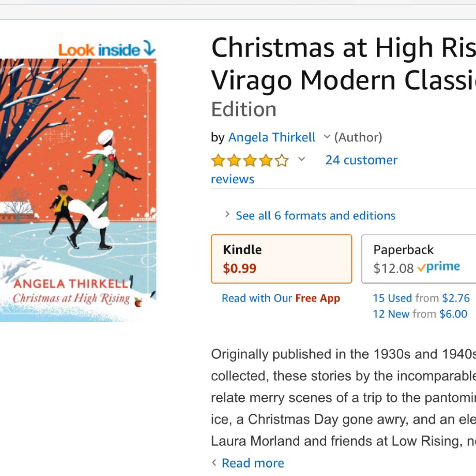Expand the author dropdown arrow
The width and height of the screenshot is (476, 476).
(327, 137)
